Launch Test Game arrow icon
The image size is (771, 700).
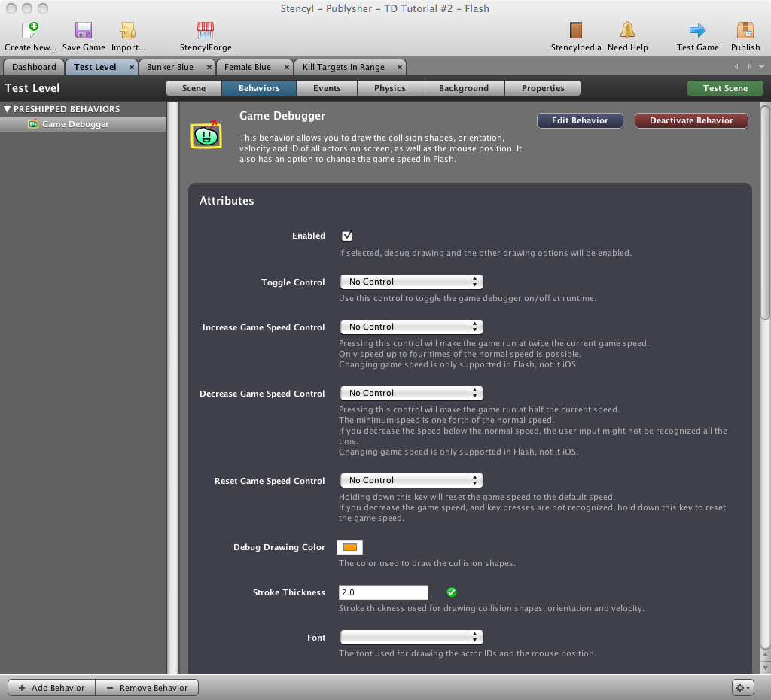pyautogui.click(x=697, y=30)
